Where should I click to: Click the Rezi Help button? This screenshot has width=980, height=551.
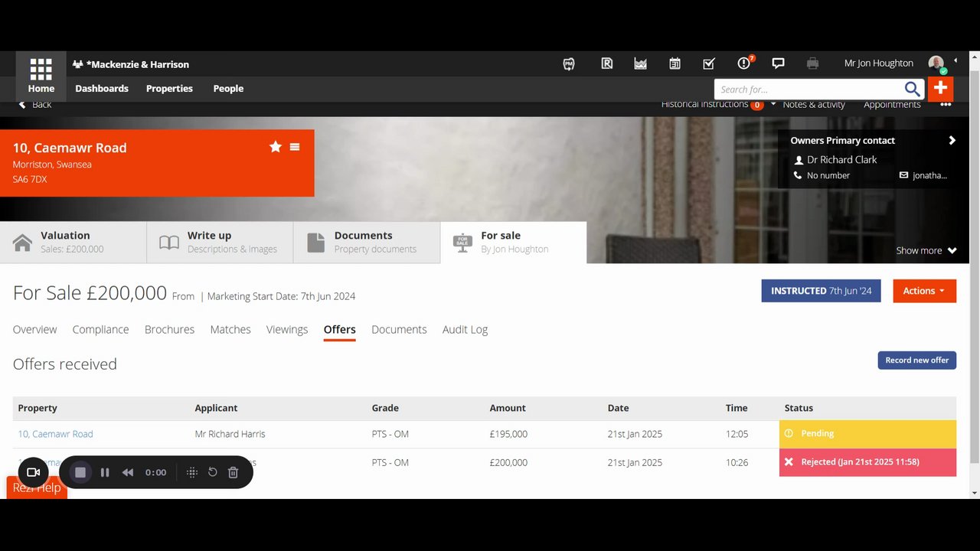point(37,487)
